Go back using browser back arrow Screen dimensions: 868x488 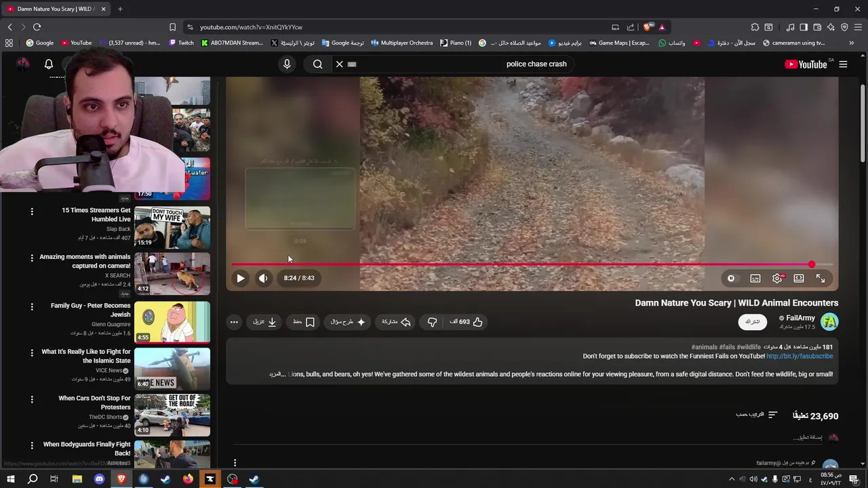click(x=9, y=27)
